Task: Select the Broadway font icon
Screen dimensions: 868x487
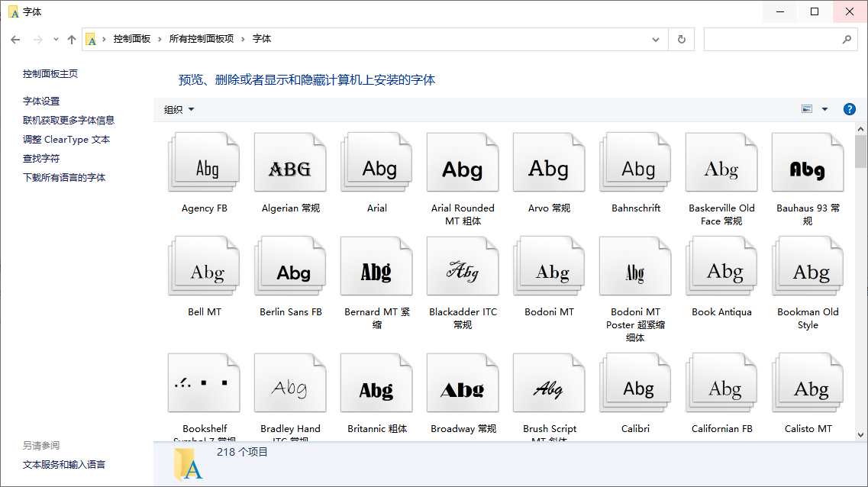Action: click(x=463, y=383)
